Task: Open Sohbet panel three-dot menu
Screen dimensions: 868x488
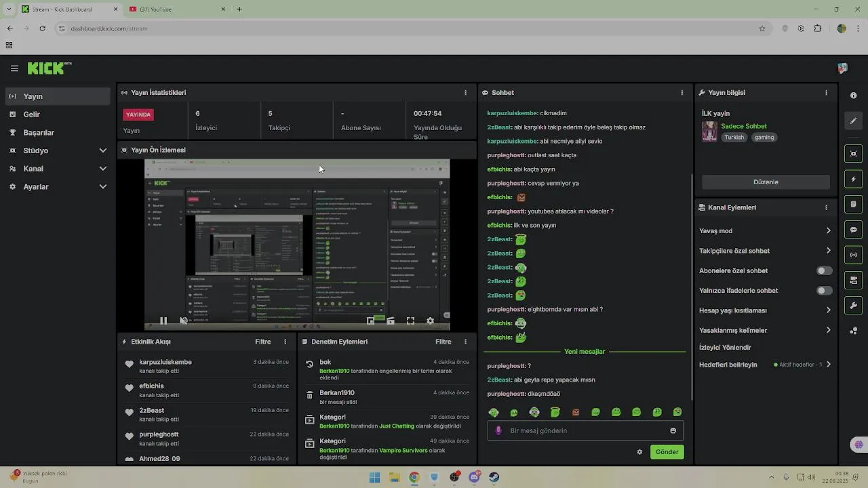Action: pyautogui.click(x=682, y=93)
